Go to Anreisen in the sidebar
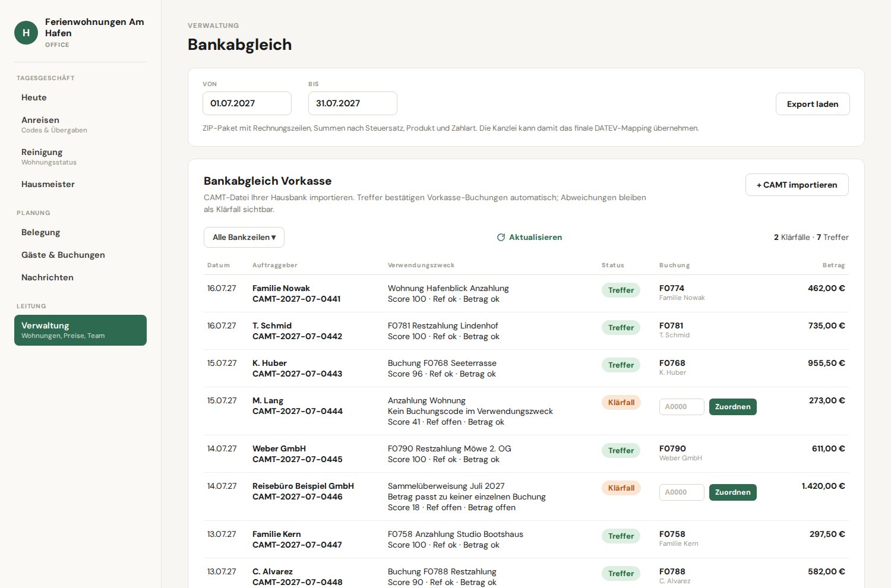This screenshot has height=588, width=891. [80, 125]
